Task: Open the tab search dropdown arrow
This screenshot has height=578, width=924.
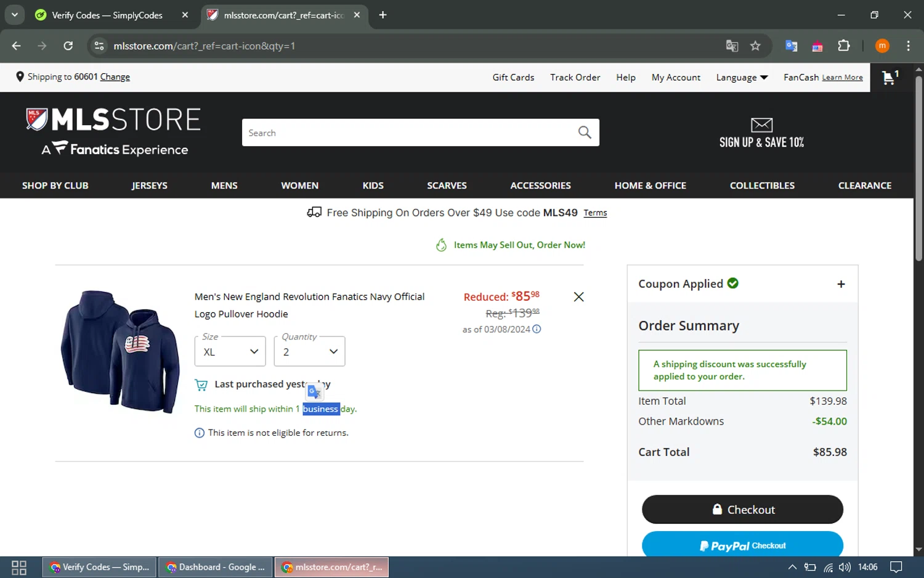Action: tap(14, 15)
